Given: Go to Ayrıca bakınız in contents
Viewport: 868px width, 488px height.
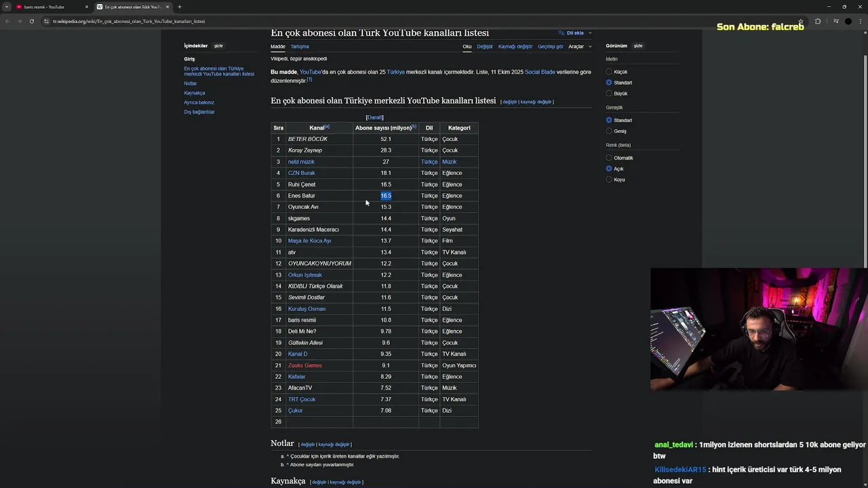Looking at the screenshot, I should coord(199,102).
